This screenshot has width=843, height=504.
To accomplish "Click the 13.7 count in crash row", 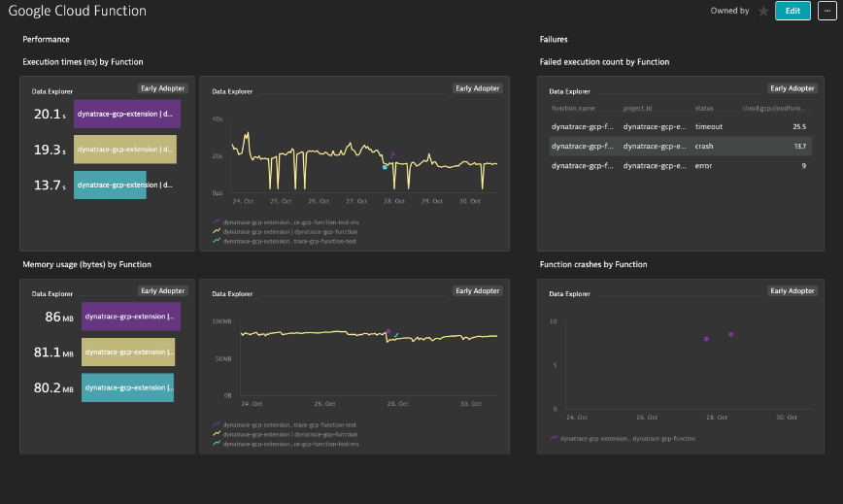I will pos(799,146).
